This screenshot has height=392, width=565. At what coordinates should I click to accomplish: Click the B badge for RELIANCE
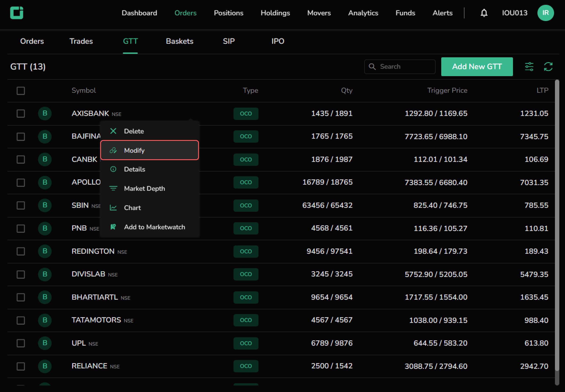[x=45, y=366]
